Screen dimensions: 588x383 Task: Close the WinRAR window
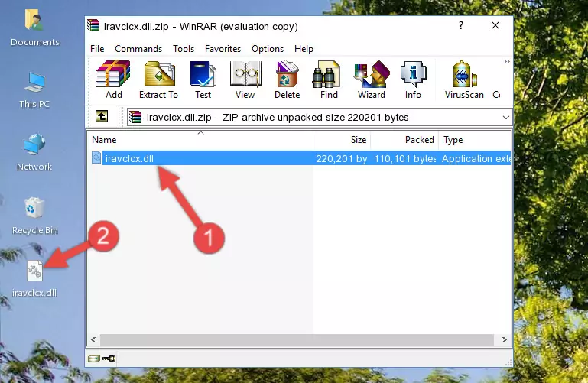pos(495,25)
